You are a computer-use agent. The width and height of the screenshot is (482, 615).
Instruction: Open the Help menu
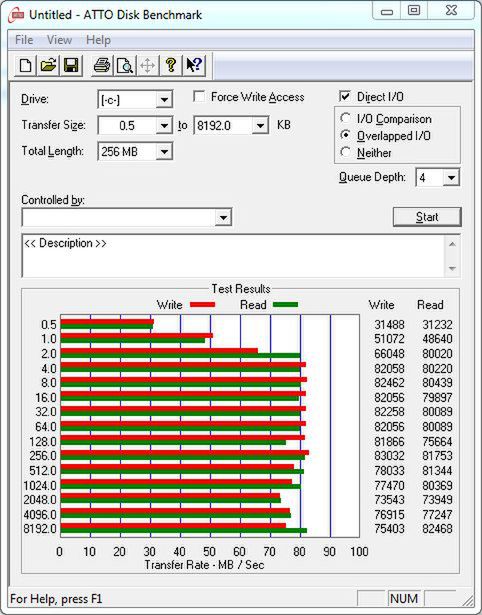point(98,40)
